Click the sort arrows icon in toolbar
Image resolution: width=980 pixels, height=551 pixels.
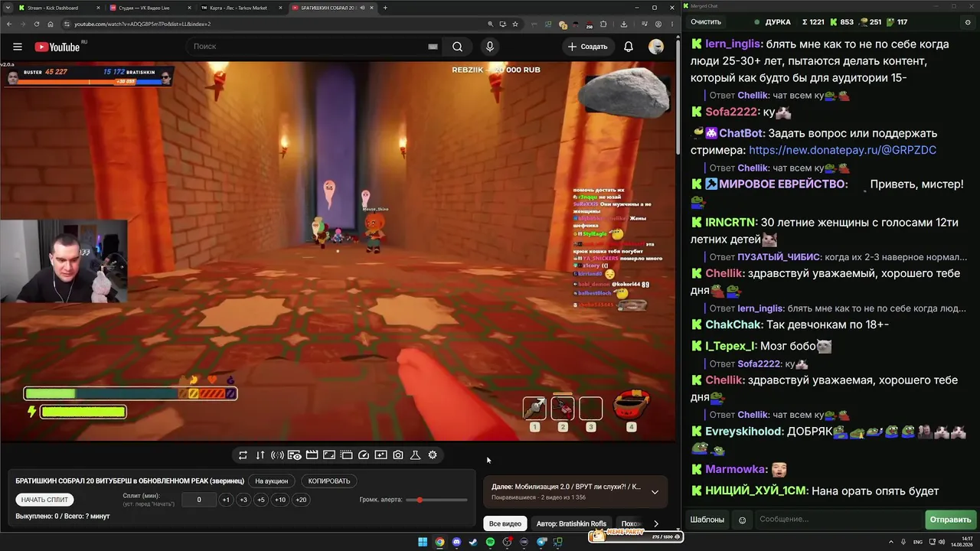[x=260, y=455]
